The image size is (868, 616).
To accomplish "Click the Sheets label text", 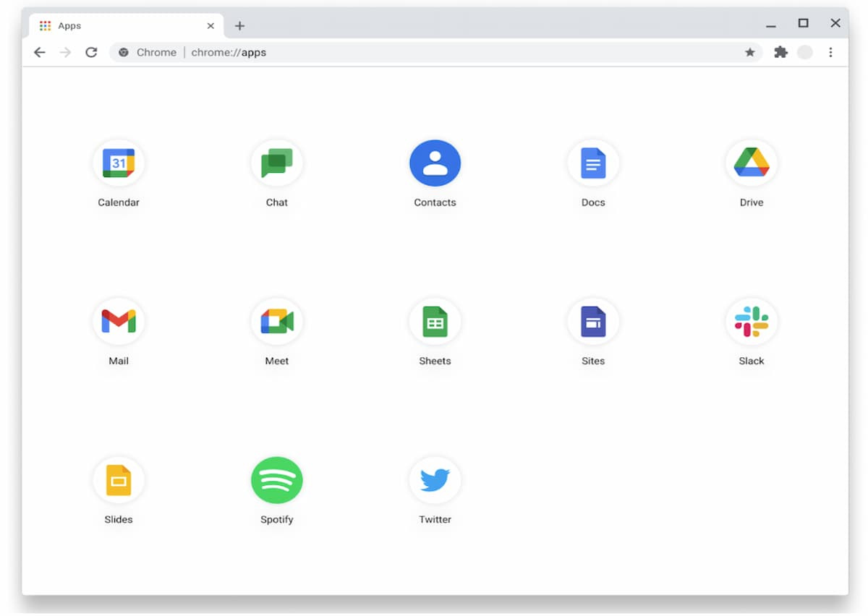I will [x=435, y=361].
